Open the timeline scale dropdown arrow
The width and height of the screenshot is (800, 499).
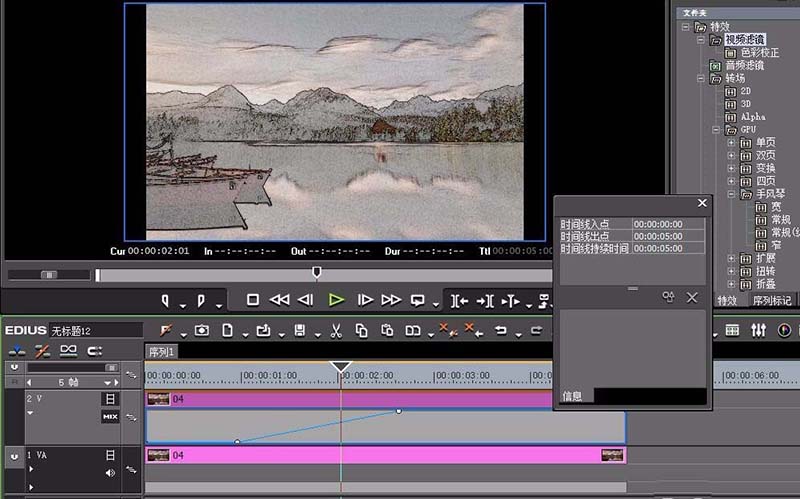click(107, 383)
